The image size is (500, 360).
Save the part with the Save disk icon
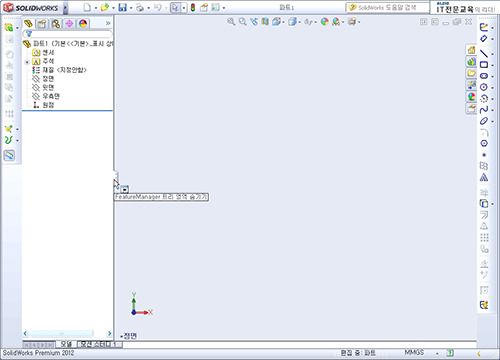pos(123,7)
